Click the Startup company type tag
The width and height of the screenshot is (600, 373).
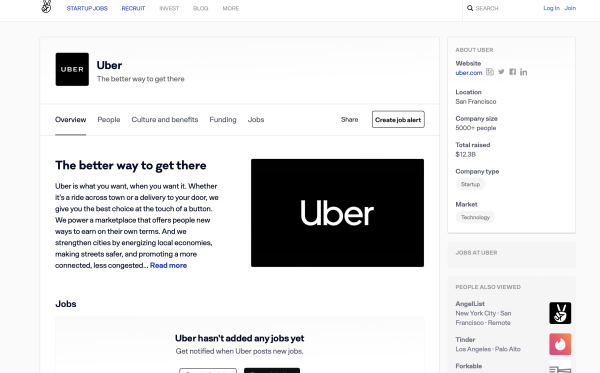coord(470,184)
